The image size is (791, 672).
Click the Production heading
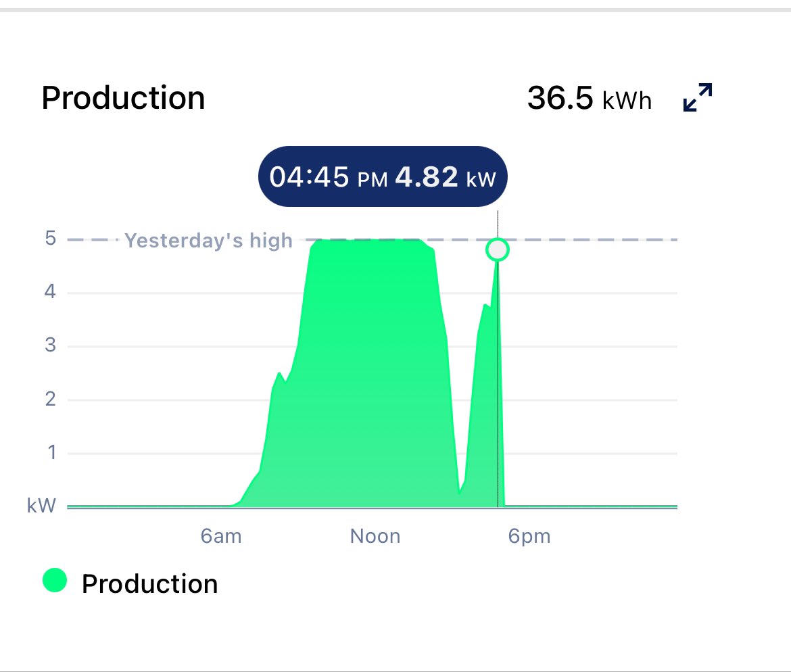coord(123,98)
